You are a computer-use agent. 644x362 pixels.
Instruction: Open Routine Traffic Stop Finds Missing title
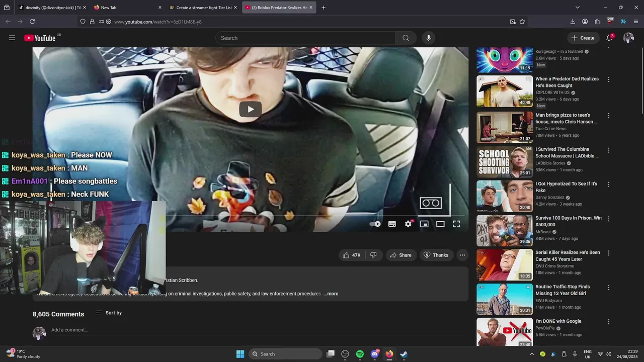pyautogui.click(x=562, y=290)
